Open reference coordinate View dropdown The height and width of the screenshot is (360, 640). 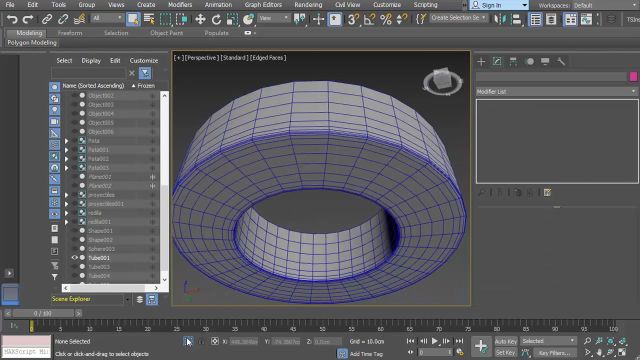click(273, 18)
